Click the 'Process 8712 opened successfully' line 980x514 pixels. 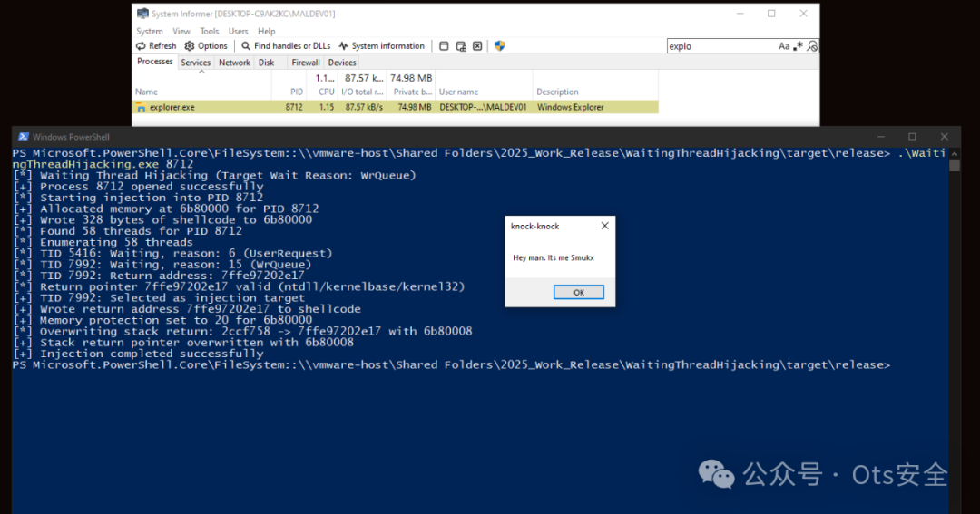tap(138, 187)
